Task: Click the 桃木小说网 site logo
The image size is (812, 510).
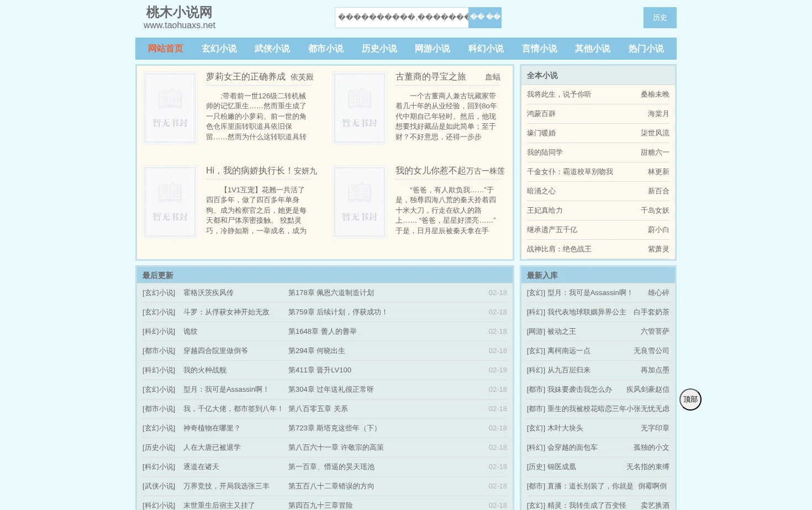Action: (179, 12)
